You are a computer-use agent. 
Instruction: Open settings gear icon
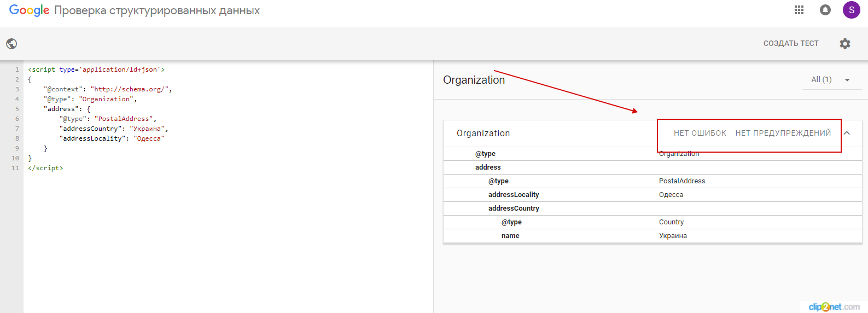tap(845, 44)
